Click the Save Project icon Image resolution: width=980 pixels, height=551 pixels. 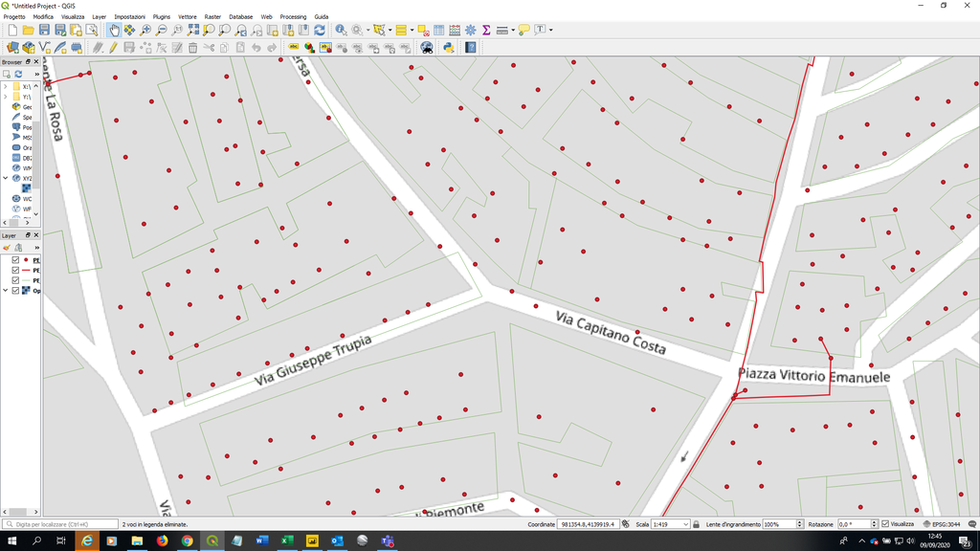pyautogui.click(x=44, y=31)
